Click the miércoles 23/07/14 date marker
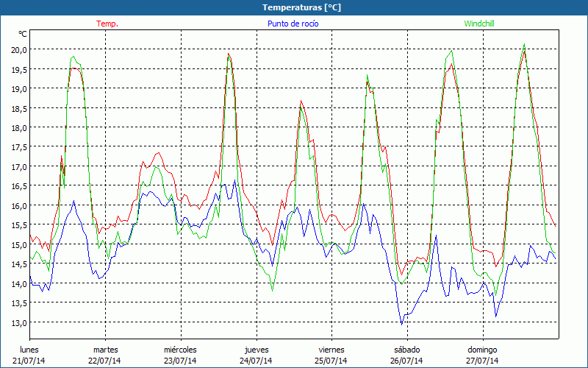 pyautogui.click(x=180, y=355)
